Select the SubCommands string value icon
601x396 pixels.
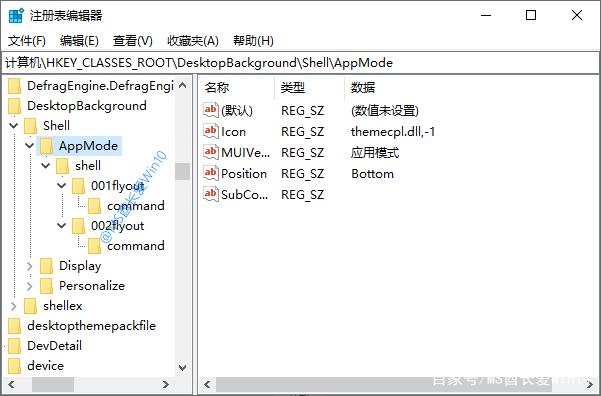tap(210, 194)
